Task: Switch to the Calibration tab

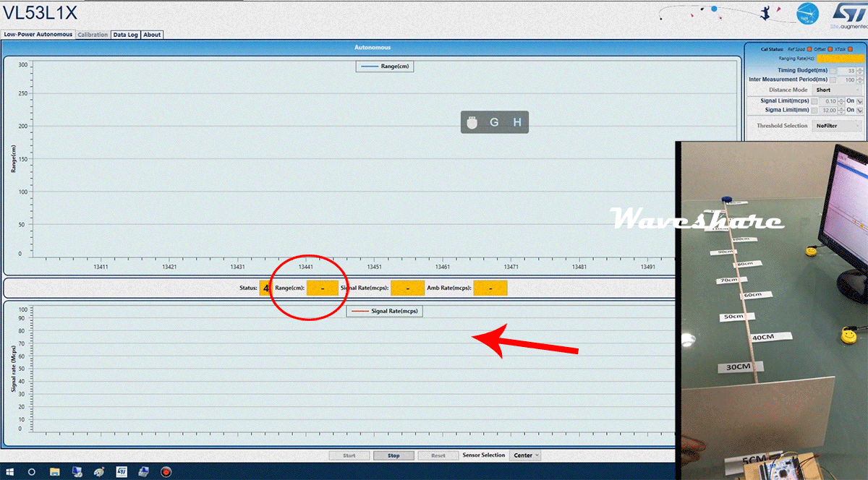Action: point(93,34)
